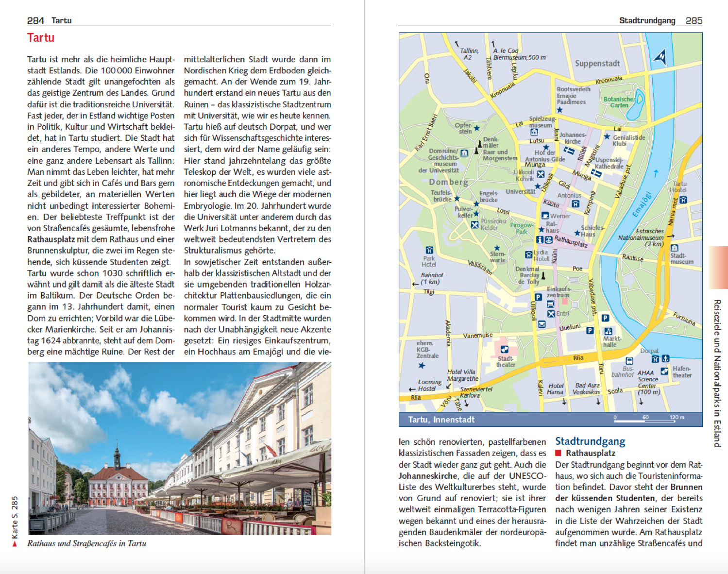
Task: Click the 'AHAA Science-Center (100 m)' label
Action: (648, 383)
